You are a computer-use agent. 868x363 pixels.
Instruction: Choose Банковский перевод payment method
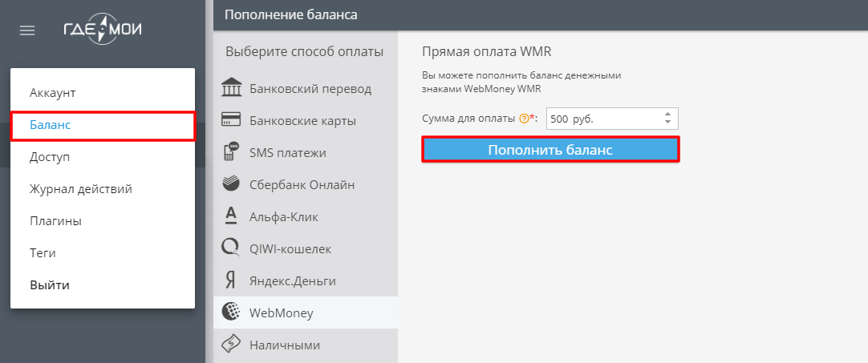[306, 88]
